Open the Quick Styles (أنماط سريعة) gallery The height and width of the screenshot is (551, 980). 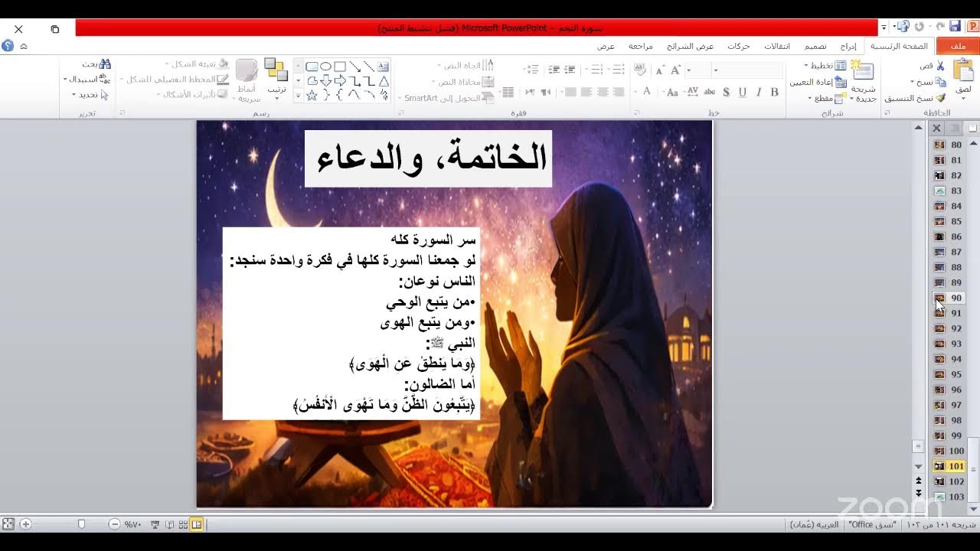248,80
